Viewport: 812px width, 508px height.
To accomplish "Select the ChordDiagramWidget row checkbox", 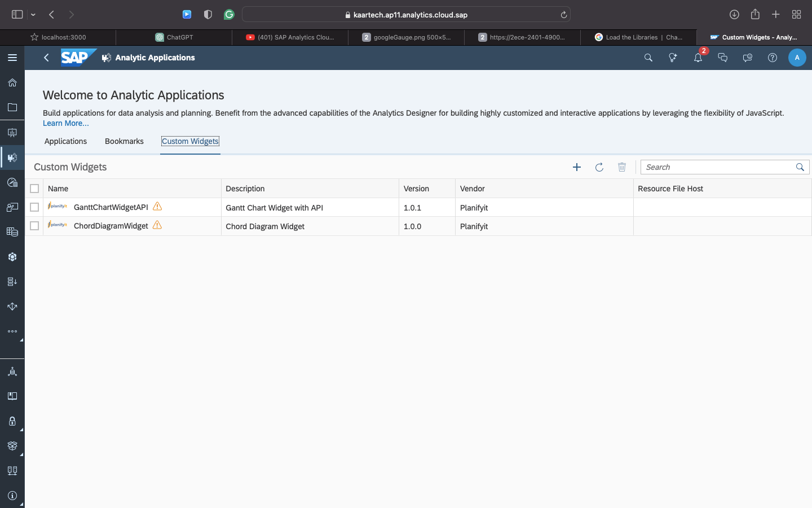I will [x=34, y=226].
